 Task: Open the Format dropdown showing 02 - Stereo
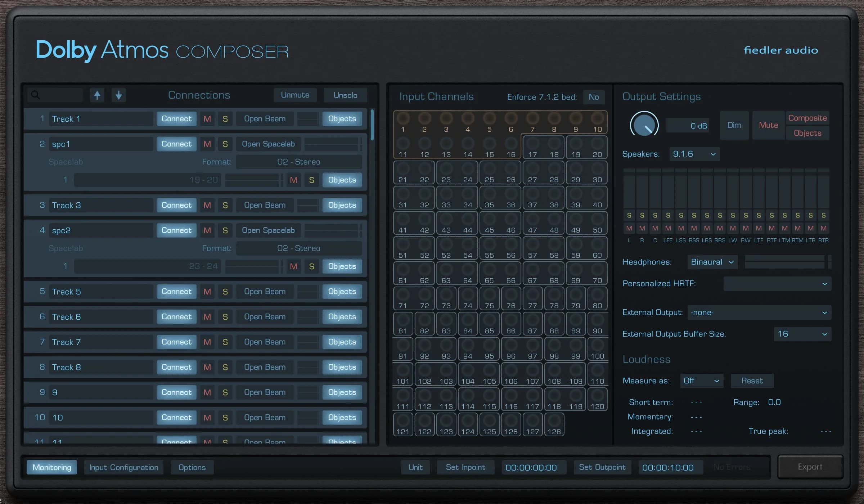pyautogui.click(x=299, y=162)
